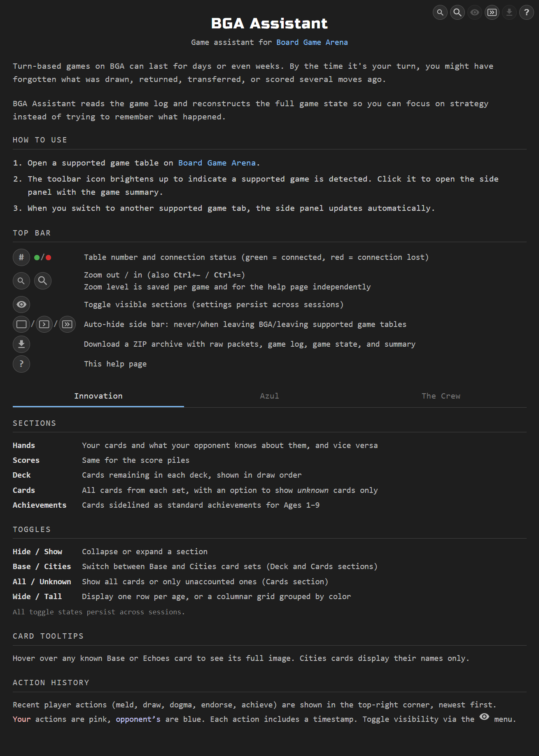This screenshot has width=539, height=756.
Task: Click the zoom out magnifier in header toolbar
Action: click(440, 12)
